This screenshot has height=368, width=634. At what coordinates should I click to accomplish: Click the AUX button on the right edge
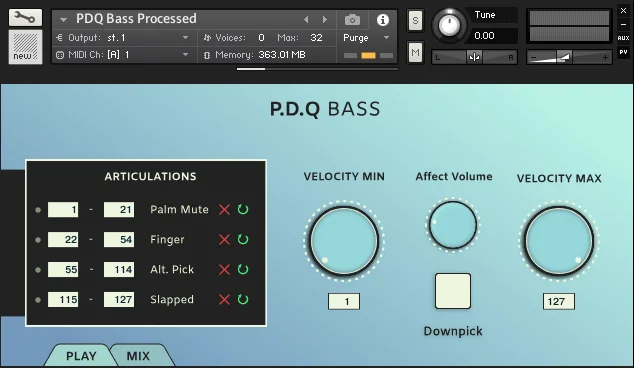click(623, 38)
